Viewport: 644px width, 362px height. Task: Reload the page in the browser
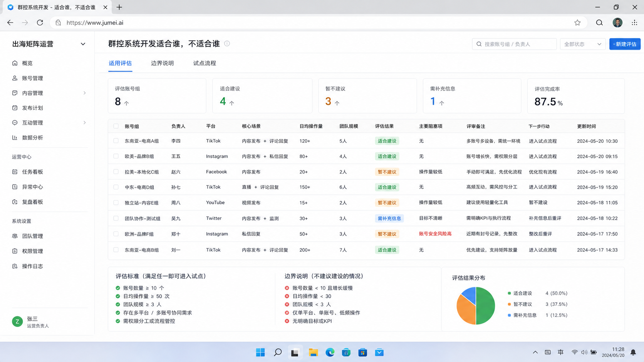point(40,23)
